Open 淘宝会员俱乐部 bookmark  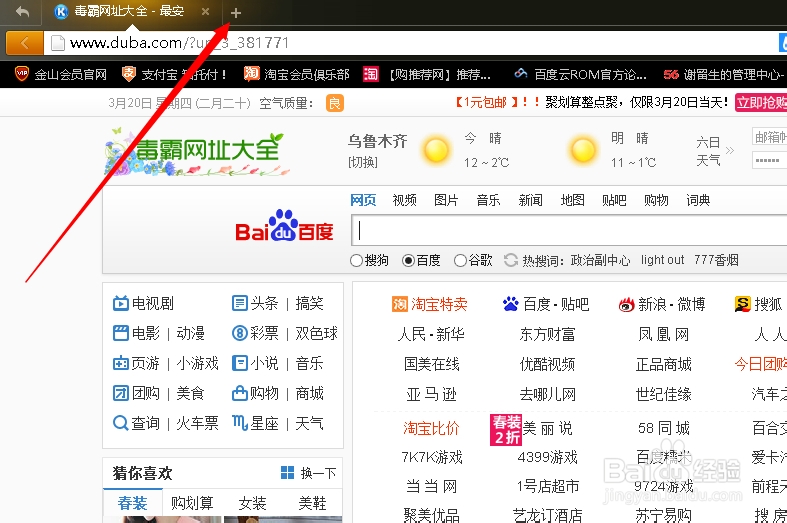pos(297,75)
